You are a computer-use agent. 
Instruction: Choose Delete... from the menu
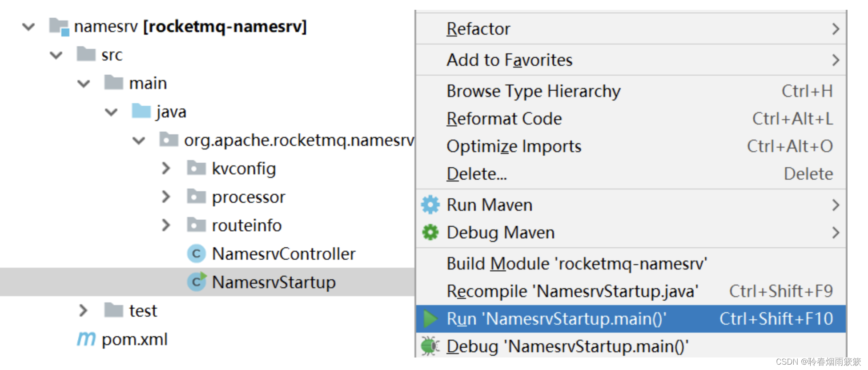631,174
